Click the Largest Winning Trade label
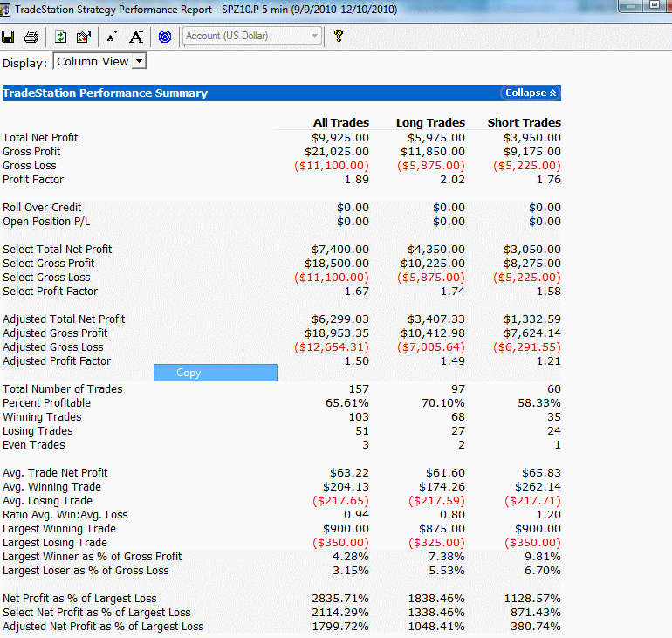 (x=59, y=529)
